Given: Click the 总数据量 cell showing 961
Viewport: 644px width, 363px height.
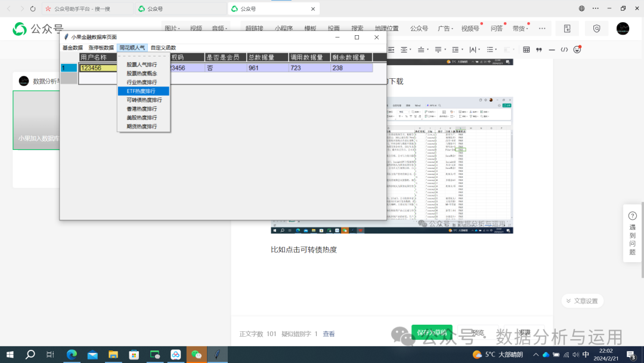Looking at the screenshot, I should coord(267,68).
